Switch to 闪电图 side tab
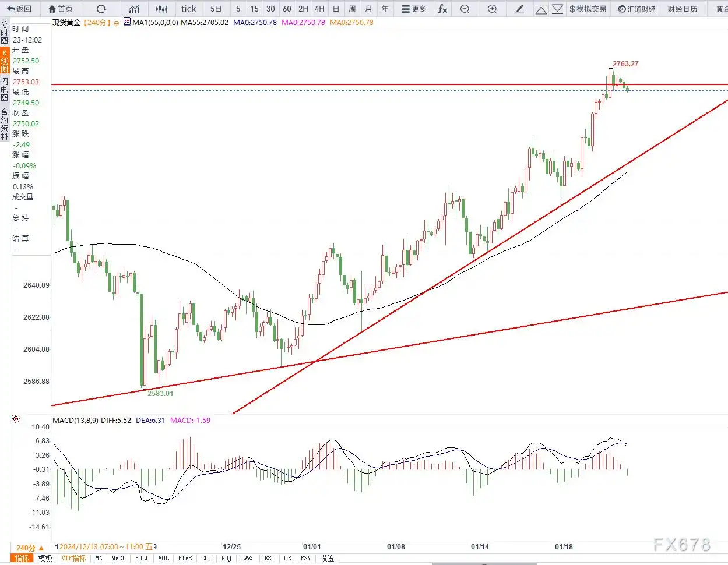This screenshot has width=728, height=565. coord(5,89)
